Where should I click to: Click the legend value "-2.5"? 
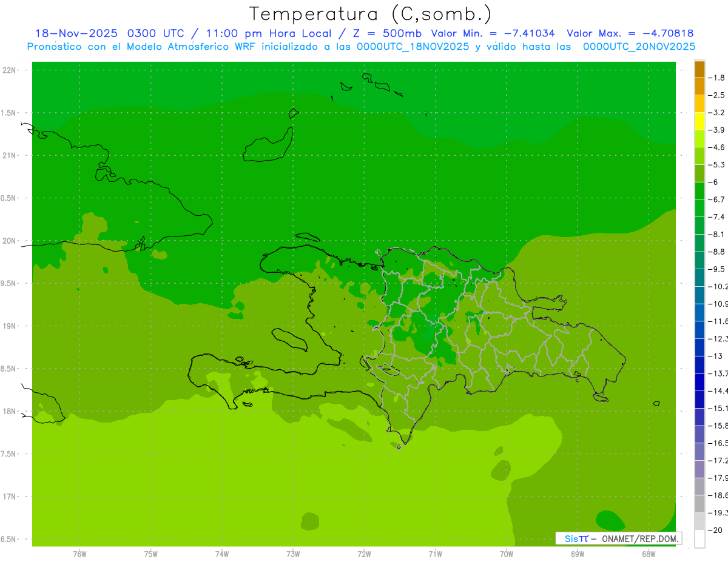[x=717, y=95]
